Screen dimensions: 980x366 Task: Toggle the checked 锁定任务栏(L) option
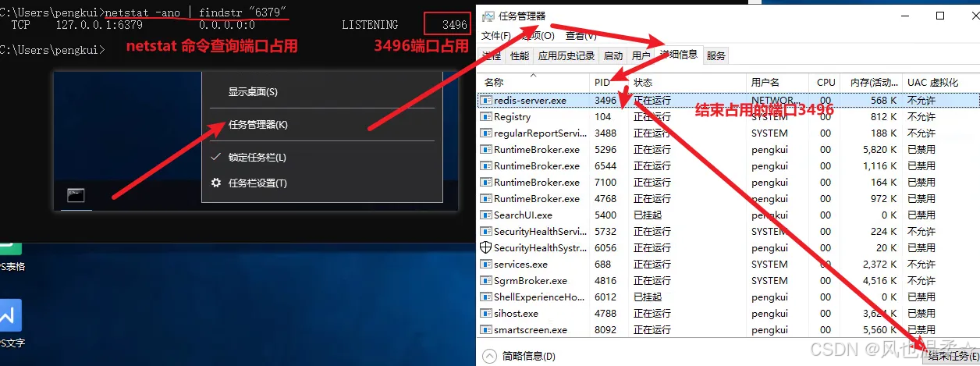(257, 157)
